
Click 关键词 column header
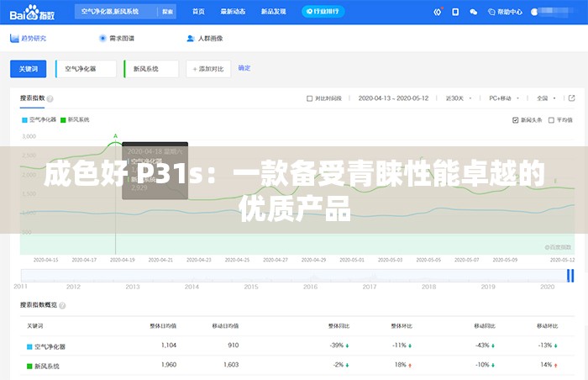[x=35, y=326]
